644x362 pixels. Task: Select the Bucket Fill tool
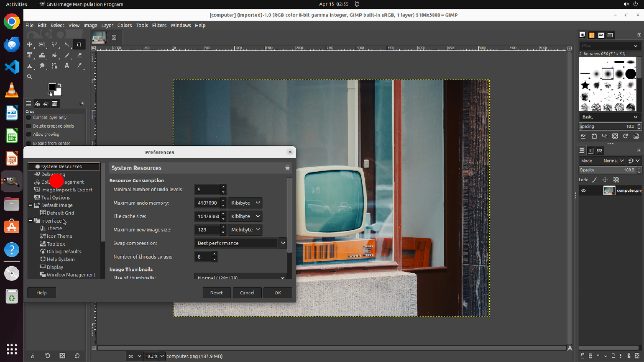[x=54, y=55]
